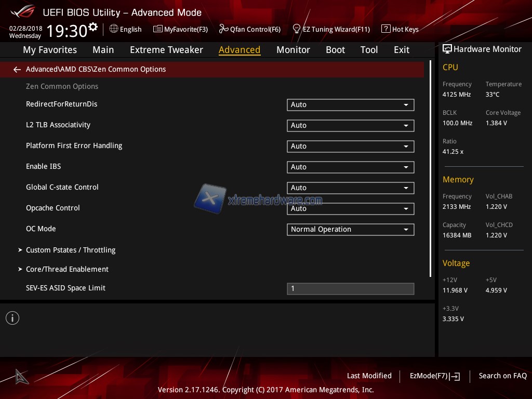Click the back arrow in breadcrumb bar
532x399 pixels.
(17, 70)
